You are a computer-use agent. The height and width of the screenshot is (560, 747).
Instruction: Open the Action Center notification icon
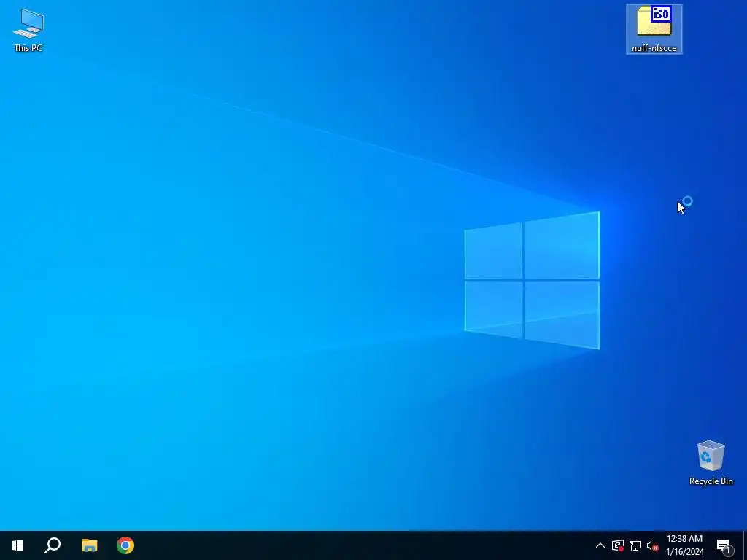click(724, 545)
